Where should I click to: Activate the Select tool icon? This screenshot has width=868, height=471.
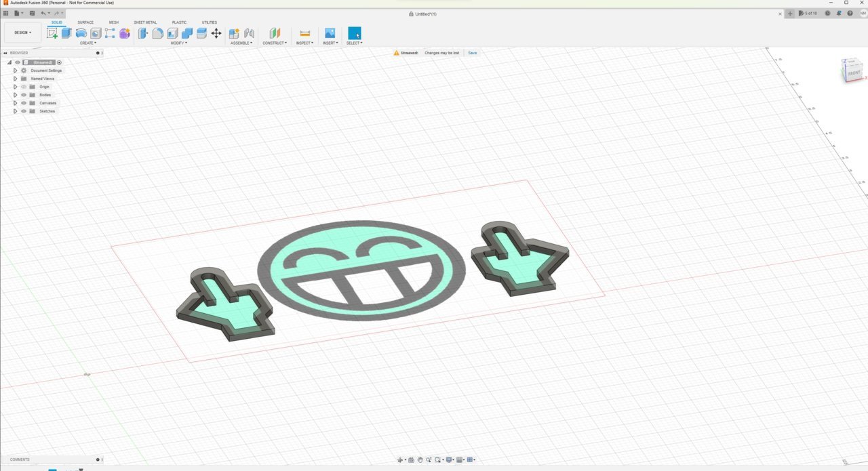[355, 33]
